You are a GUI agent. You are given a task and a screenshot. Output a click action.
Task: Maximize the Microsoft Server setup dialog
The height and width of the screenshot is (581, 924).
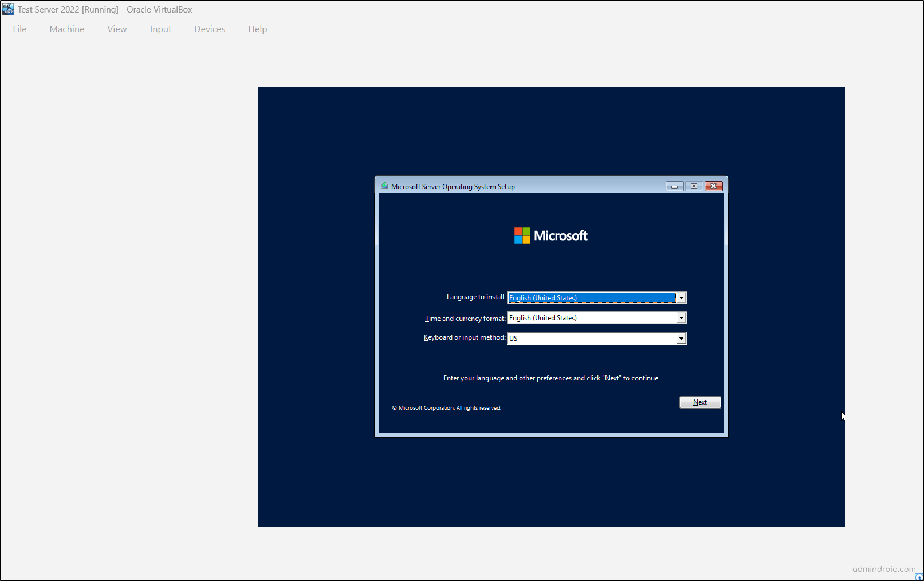coord(694,186)
